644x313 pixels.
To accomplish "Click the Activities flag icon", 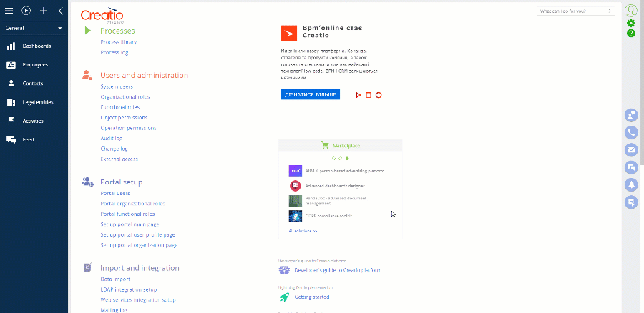I will (x=11, y=121).
